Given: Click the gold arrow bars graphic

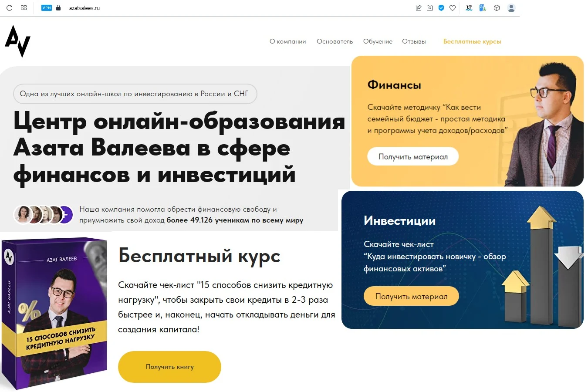Looking at the screenshot, I should 542,266.
